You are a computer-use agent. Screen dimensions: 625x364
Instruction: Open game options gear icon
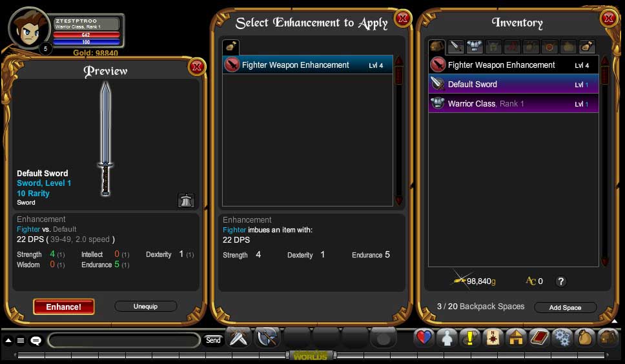[562, 339]
